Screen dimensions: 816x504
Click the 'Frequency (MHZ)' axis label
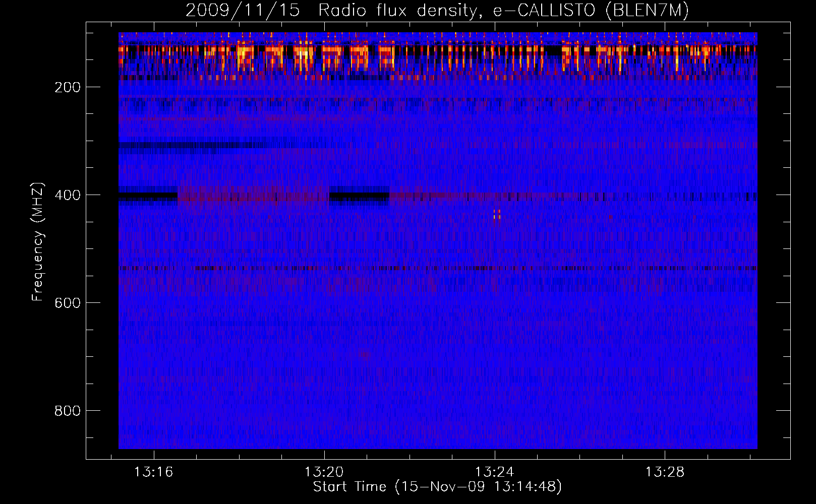coord(37,242)
